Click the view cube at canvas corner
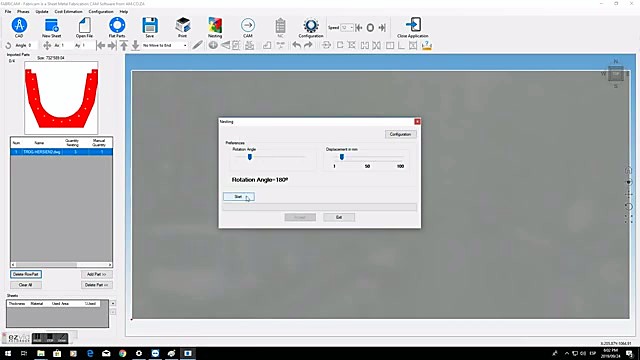This screenshot has width=640, height=360. coord(616,74)
